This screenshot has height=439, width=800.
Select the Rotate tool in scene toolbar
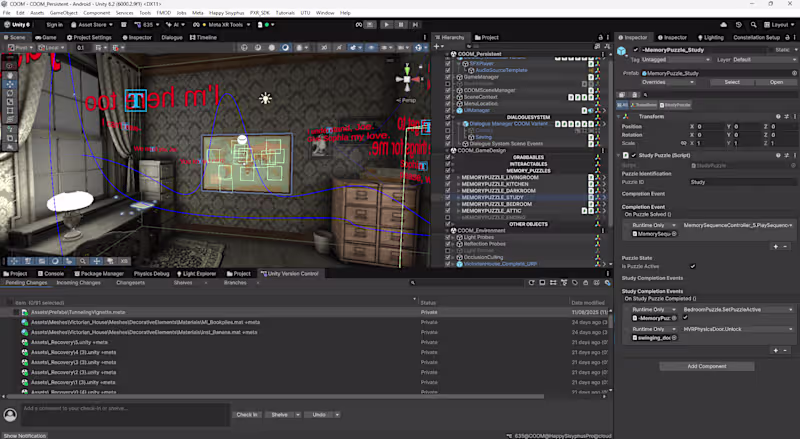coord(10,93)
